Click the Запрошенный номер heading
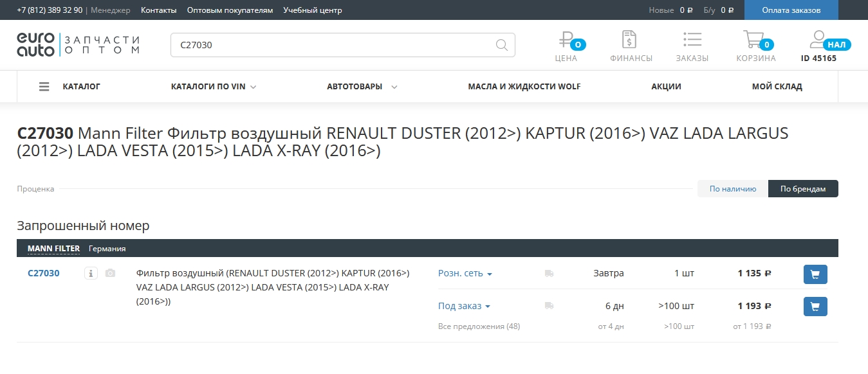Image resolution: width=868 pixels, height=374 pixels. 83,226
